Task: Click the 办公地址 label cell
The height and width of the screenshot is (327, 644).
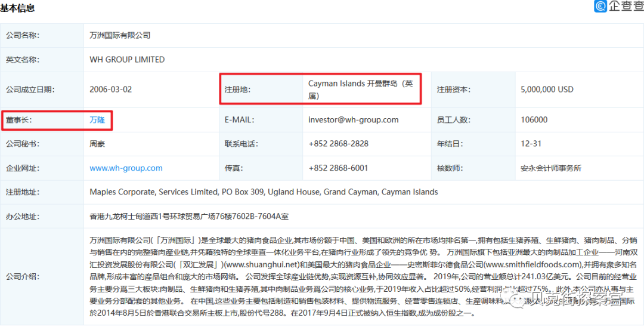Action: tap(42, 216)
